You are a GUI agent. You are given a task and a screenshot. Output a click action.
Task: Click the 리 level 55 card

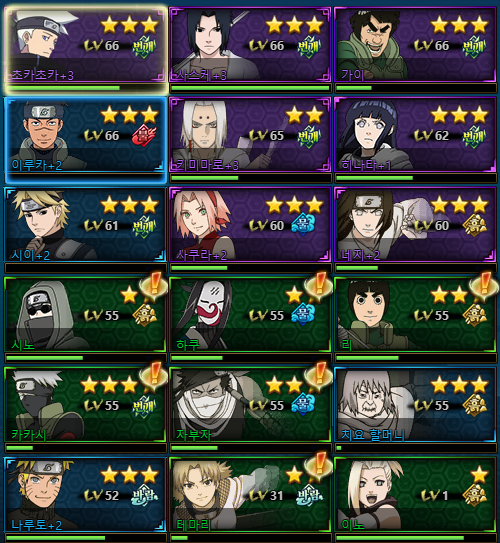click(x=415, y=315)
